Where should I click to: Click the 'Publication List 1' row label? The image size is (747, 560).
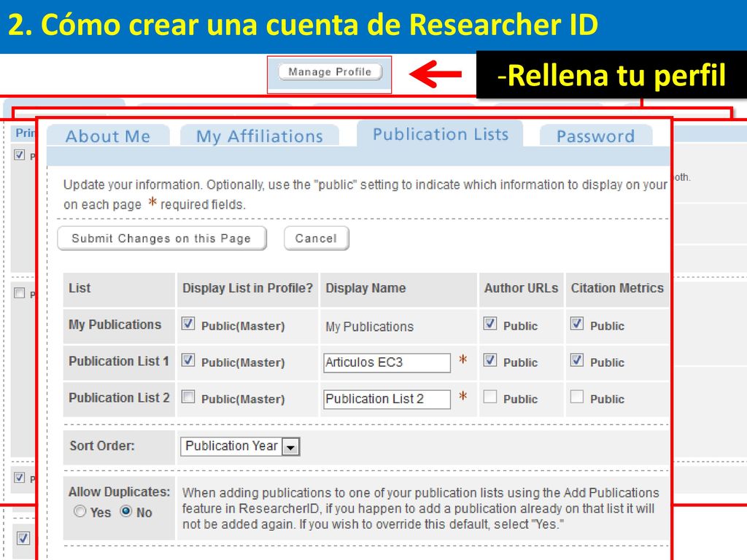119,362
